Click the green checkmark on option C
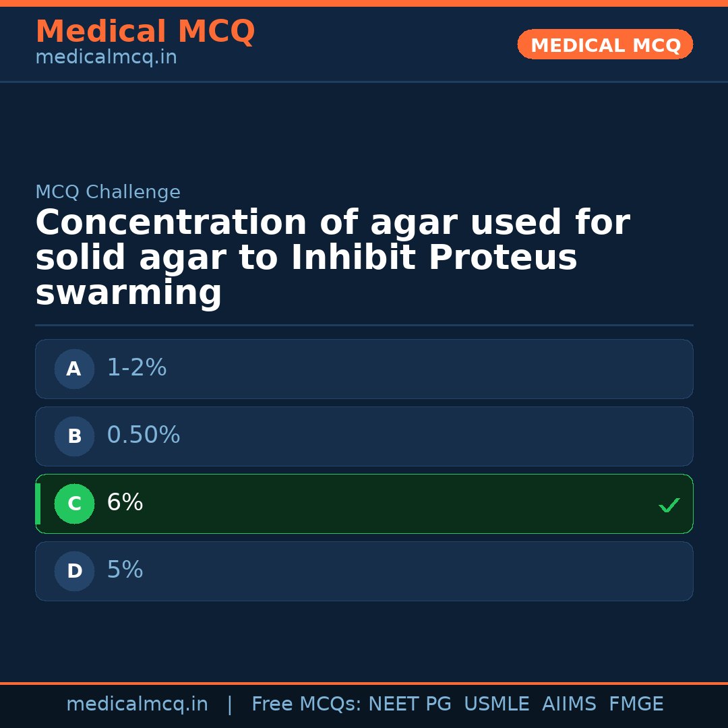The width and height of the screenshot is (728, 728). [x=669, y=505]
